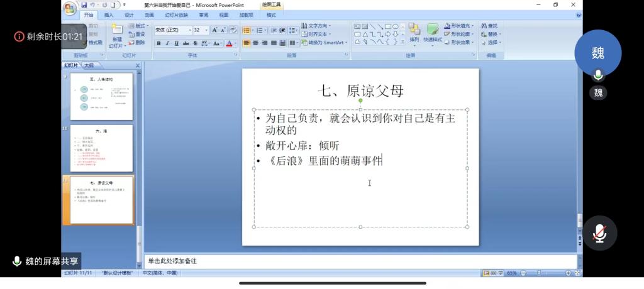Unmute the microphone in the meeting overlay
This screenshot has width=644, height=289.
(x=599, y=233)
